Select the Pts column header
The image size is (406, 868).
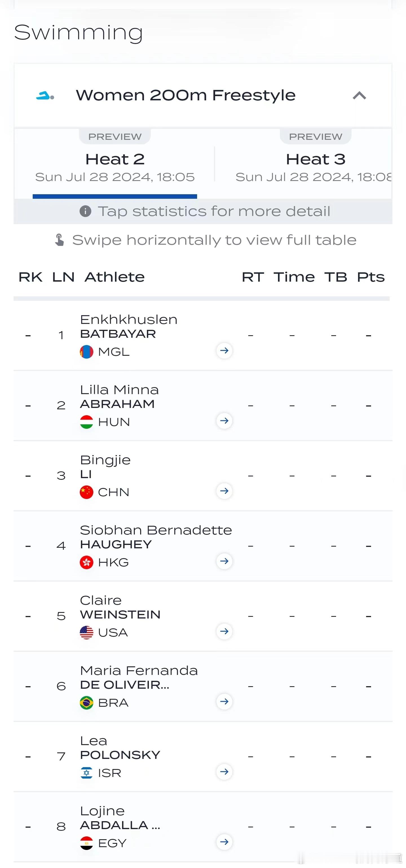click(371, 277)
